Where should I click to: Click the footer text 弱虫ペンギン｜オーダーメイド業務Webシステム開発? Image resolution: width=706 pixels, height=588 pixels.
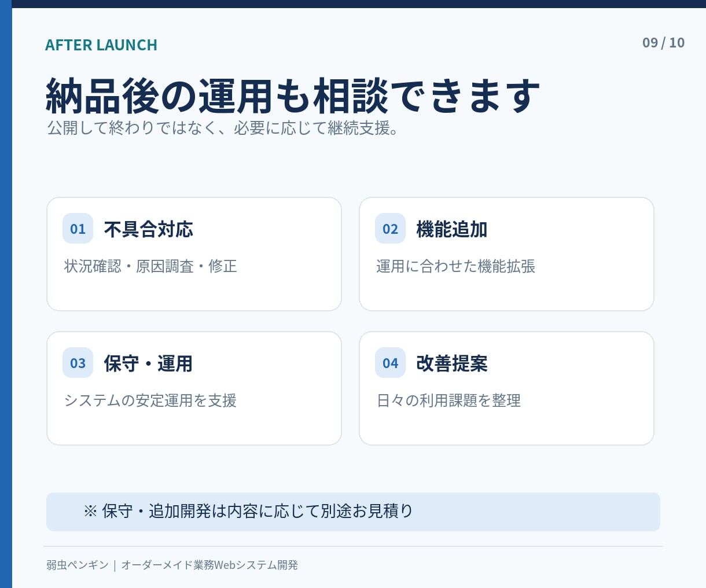(172, 565)
